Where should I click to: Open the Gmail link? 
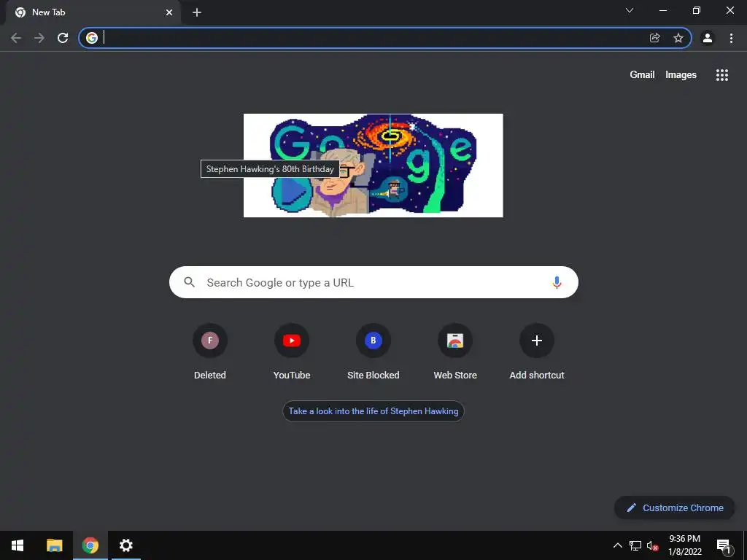coord(642,75)
